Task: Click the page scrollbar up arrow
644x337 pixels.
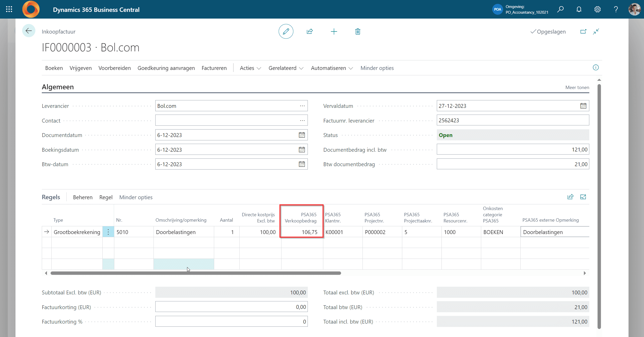Action: (599, 80)
